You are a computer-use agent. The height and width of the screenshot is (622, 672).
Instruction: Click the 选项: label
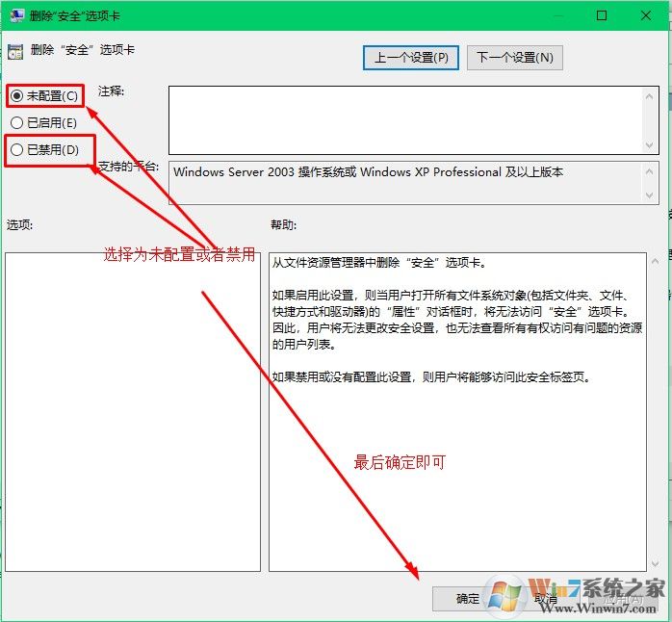pyautogui.click(x=19, y=224)
